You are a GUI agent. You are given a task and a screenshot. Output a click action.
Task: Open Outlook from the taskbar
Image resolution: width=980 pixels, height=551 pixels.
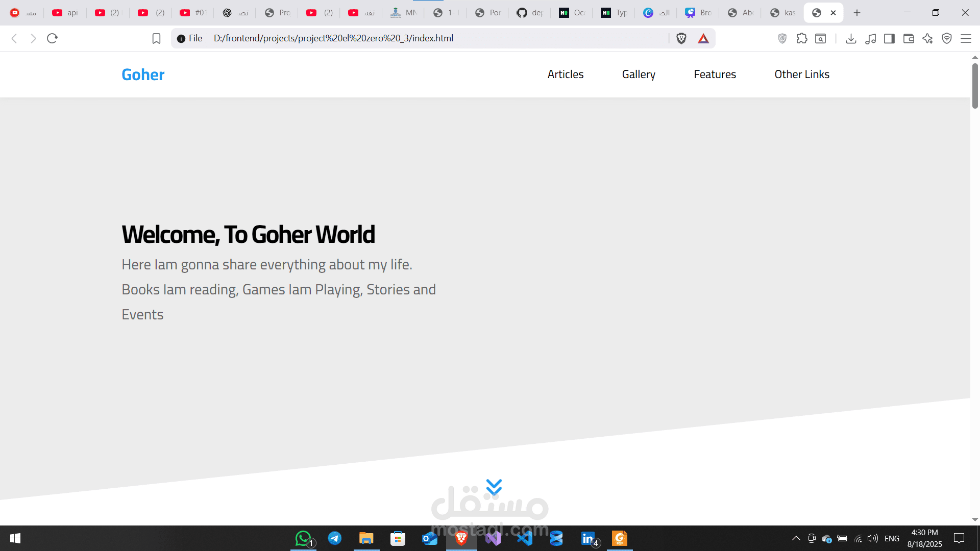point(430,538)
